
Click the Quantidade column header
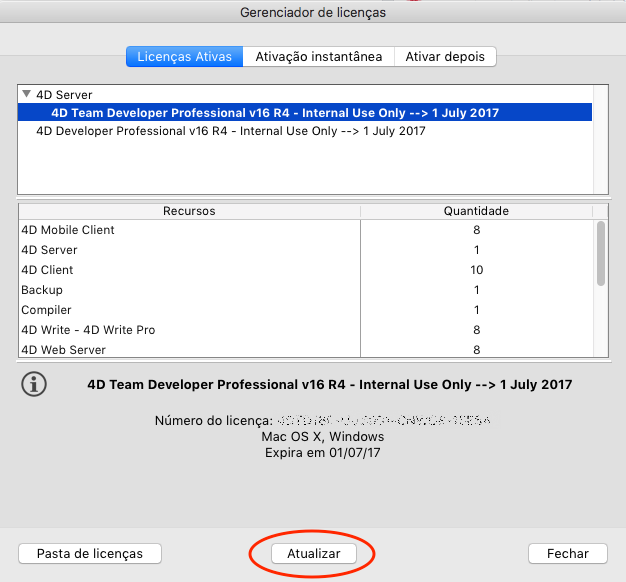tap(476, 211)
